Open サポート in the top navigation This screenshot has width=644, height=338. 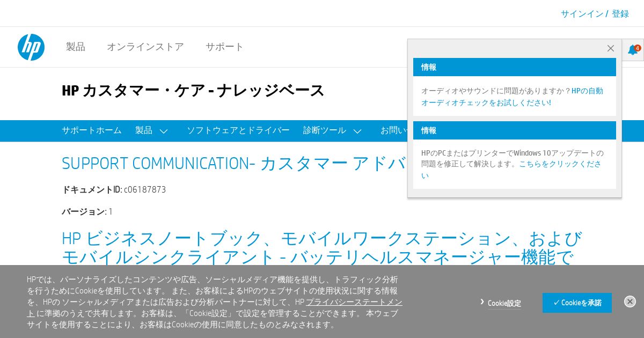tap(225, 47)
